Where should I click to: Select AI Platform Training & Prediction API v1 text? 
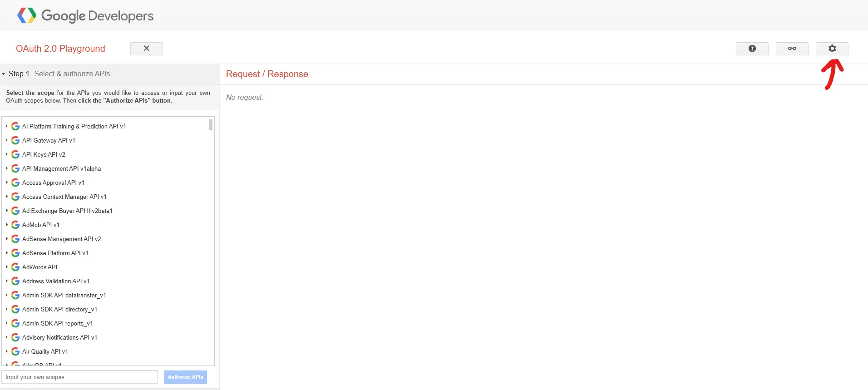(x=74, y=126)
